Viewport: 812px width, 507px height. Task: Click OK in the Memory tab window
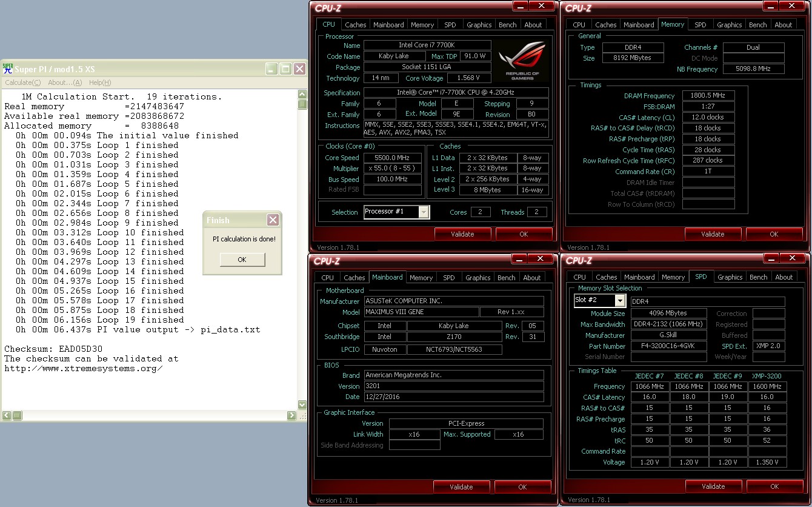[x=774, y=234]
